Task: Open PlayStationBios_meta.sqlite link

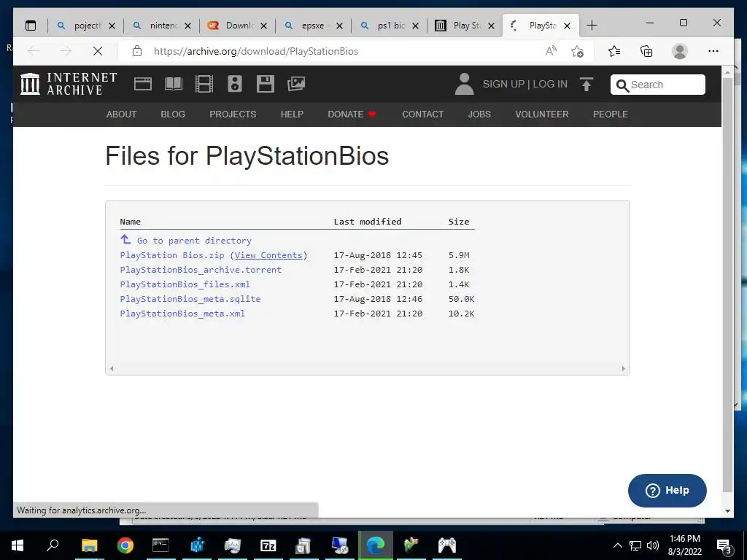Action: tap(190, 299)
